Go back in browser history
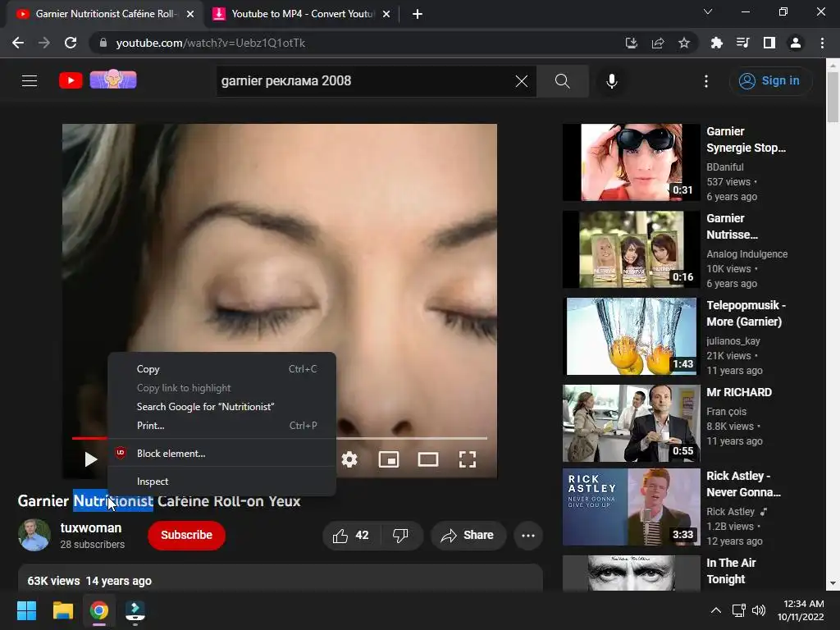Screen dimensions: 840x630 tap(18, 43)
